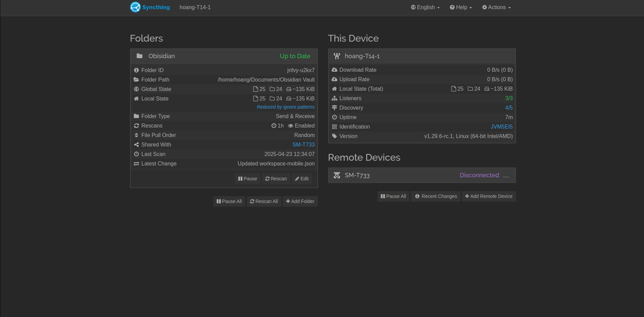This screenshot has height=317, width=644.
Task: Click the This Device section heading
Action: [x=353, y=39]
